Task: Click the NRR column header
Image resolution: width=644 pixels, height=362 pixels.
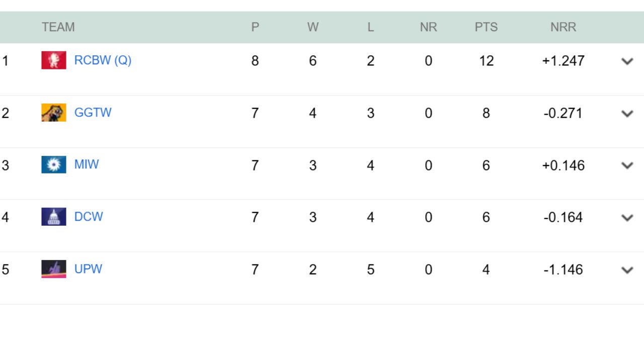Action: 565,28
